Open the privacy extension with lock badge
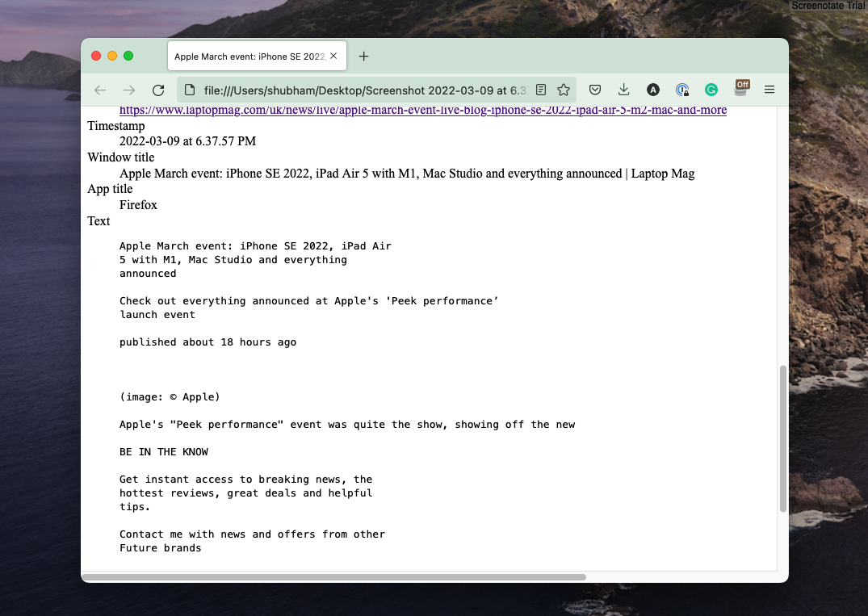 pyautogui.click(x=682, y=90)
